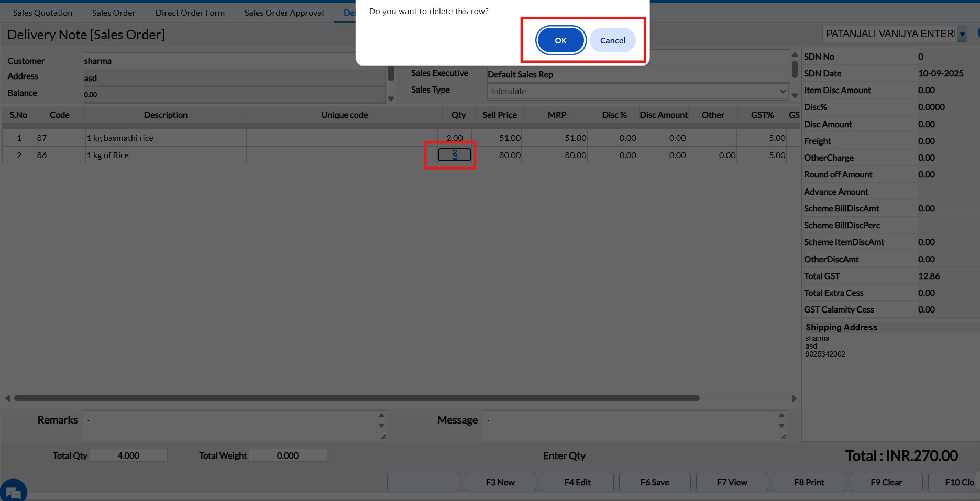
Task: Click the F4 Edit button
Action: (577, 482)
